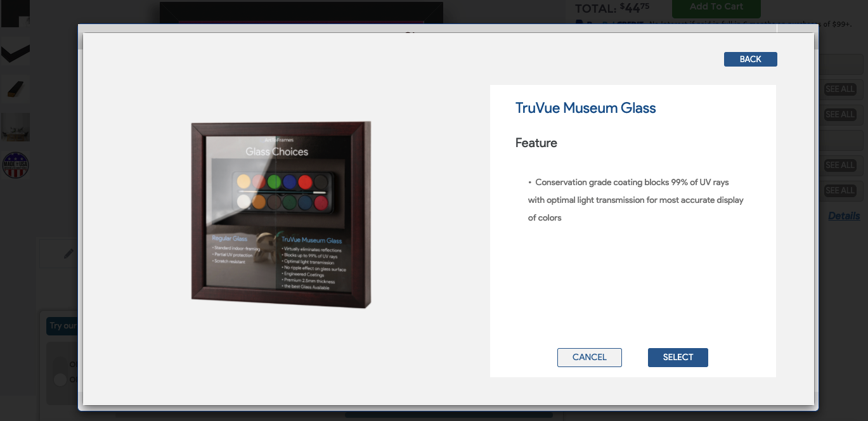Expand the bottom SEE ALL option

tap(840, 191)
